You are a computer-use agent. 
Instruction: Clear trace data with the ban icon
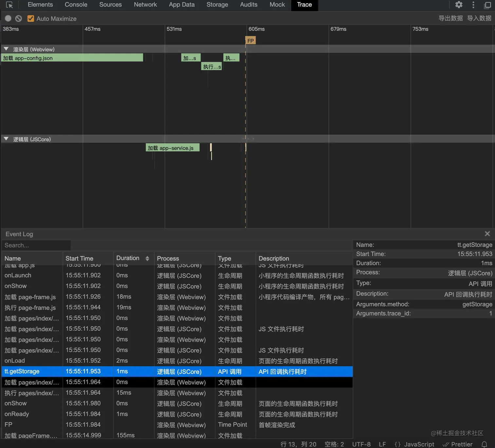pos(19,19)
